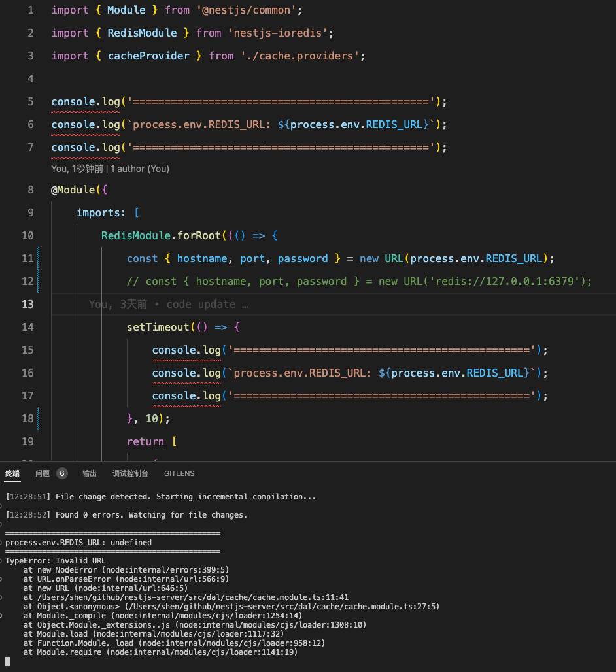Click line number 13 to select that line
Image resolution: width=616 pixels, height=672 pixels.
click(x=27, y=304)
